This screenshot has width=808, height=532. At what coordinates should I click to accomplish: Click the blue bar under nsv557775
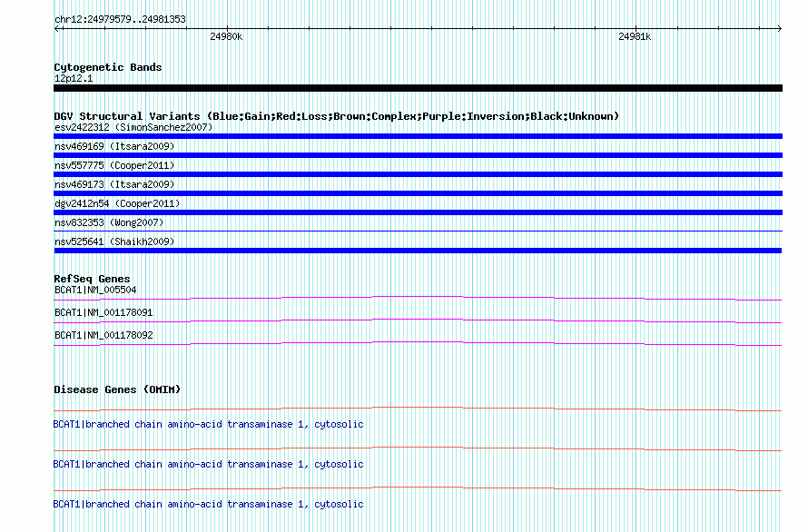pos(418,174)
